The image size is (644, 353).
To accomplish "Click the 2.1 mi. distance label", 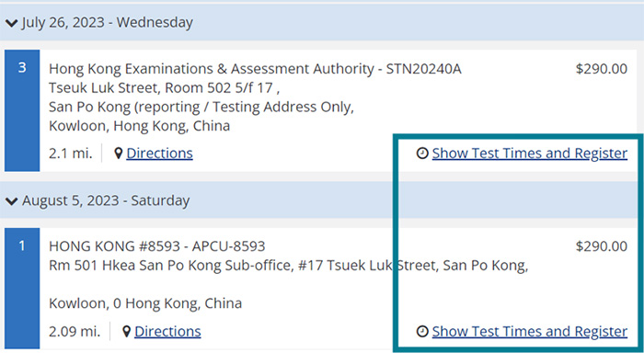I will point(71,154).
